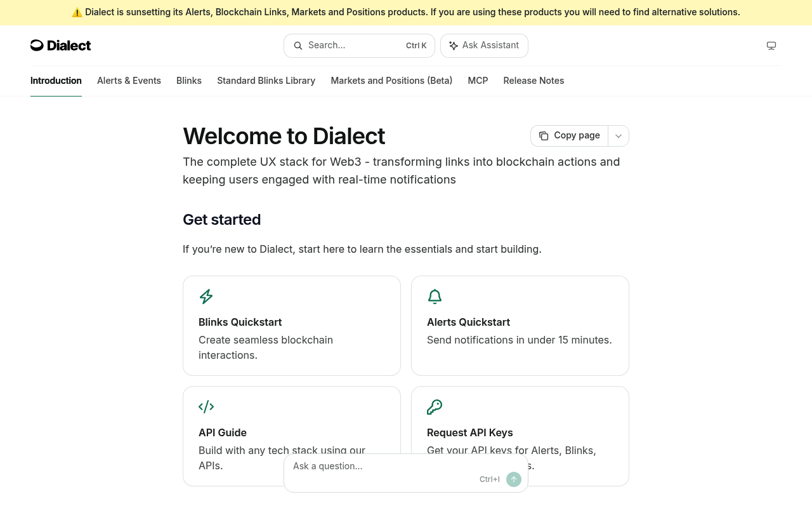The image size is (812, 508).
Task: Open the Request API Keys card
Action: (520, 436)
